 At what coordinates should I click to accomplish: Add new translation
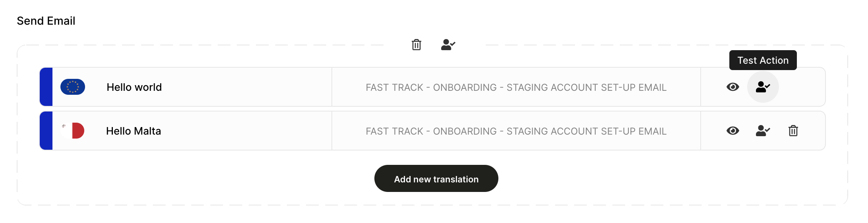tap(436, 179)
